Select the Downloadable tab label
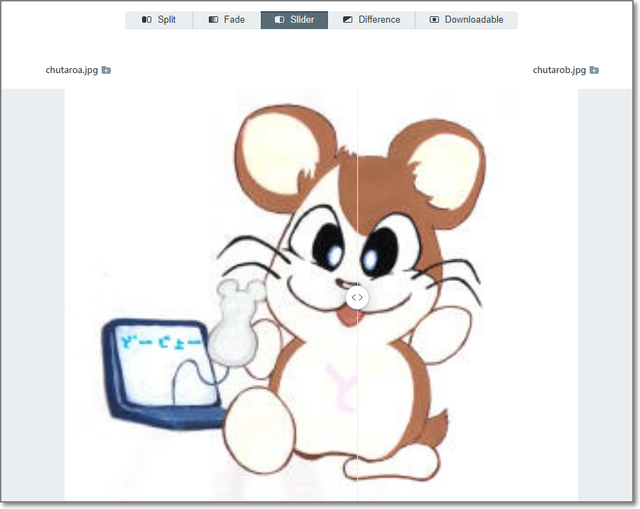The image size is (640, 509). pyautogui.click(x=474, y=20)
